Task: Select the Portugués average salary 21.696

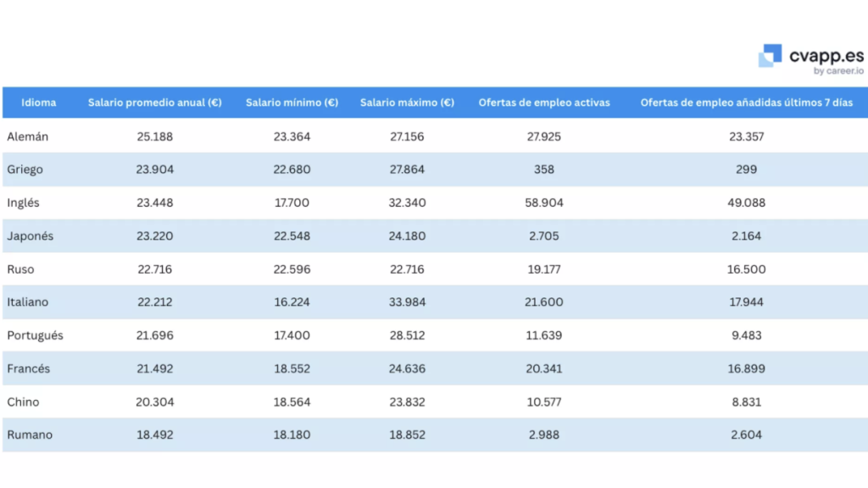Action: point(154,335)
